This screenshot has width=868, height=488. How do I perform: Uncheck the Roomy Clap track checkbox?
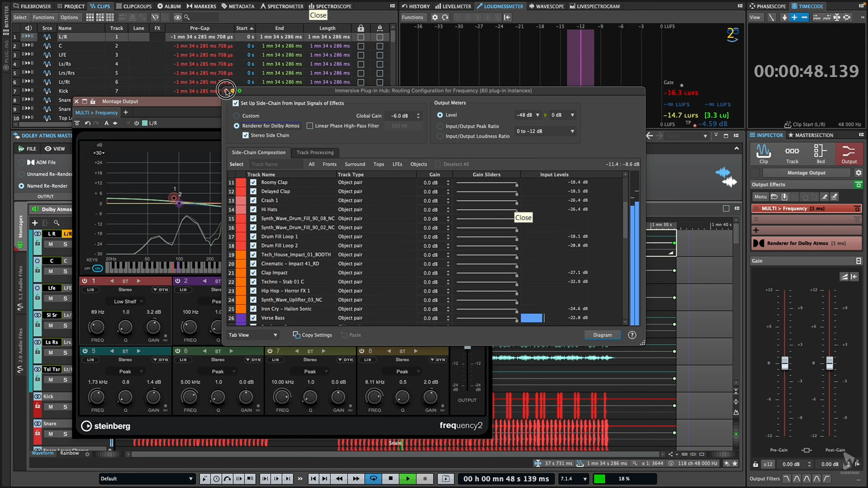click(253, 182)
